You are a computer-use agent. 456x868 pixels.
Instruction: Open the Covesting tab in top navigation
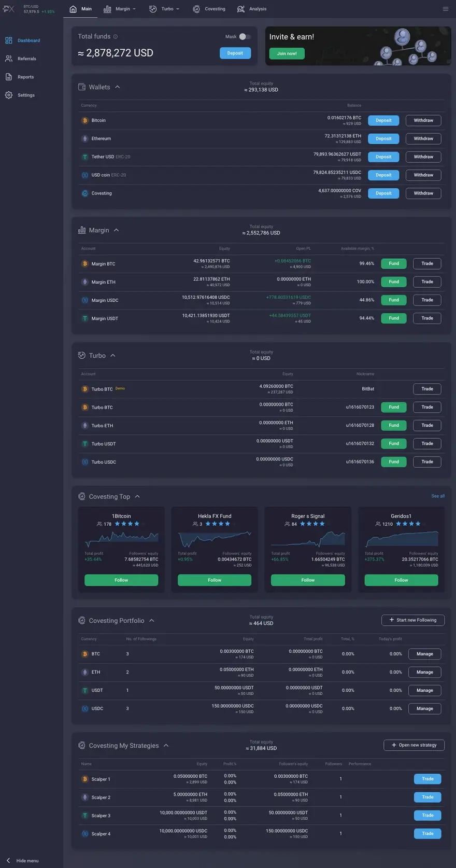(209, 9)
